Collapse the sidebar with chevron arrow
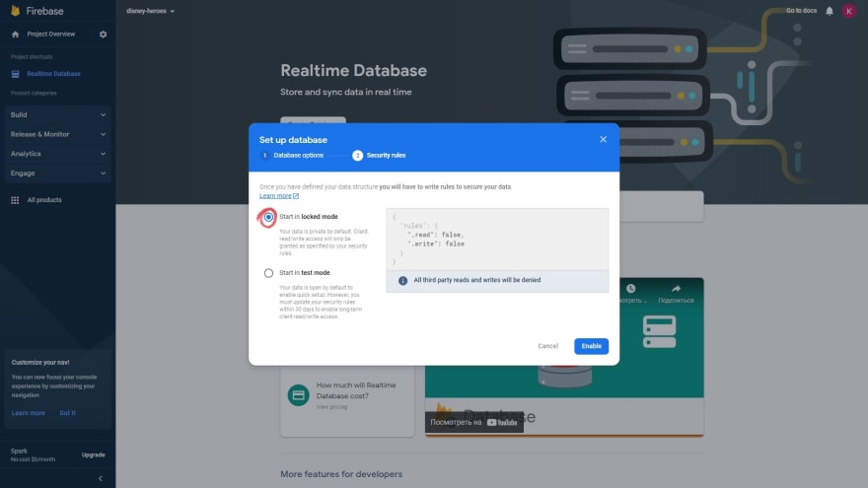Screen dimensions: 868x488 tap(101, 478)
